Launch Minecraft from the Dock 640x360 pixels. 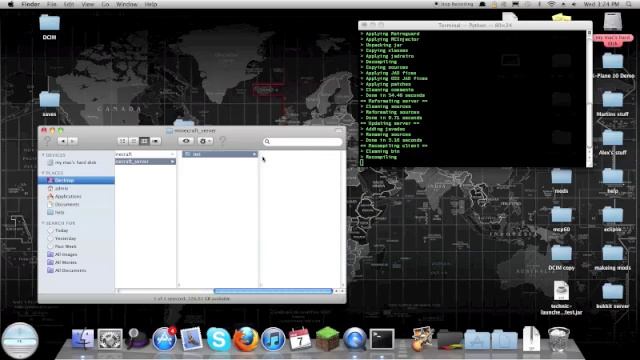coord(327,339)
